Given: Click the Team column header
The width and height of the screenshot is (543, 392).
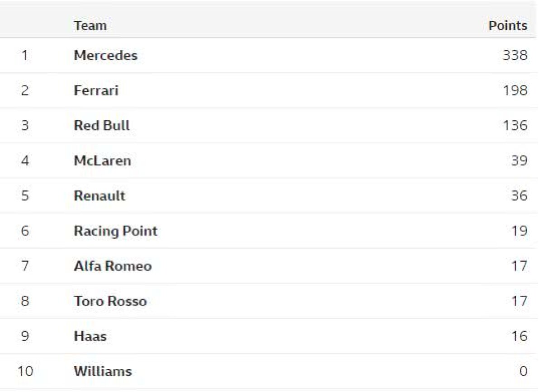Looking at the screenshot, I should coord(90,26).
